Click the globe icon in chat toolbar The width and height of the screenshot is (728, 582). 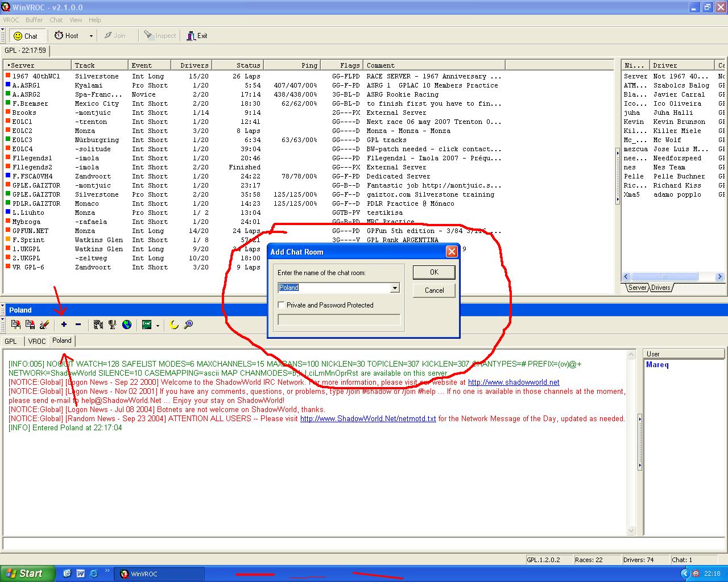pos(127,325)
